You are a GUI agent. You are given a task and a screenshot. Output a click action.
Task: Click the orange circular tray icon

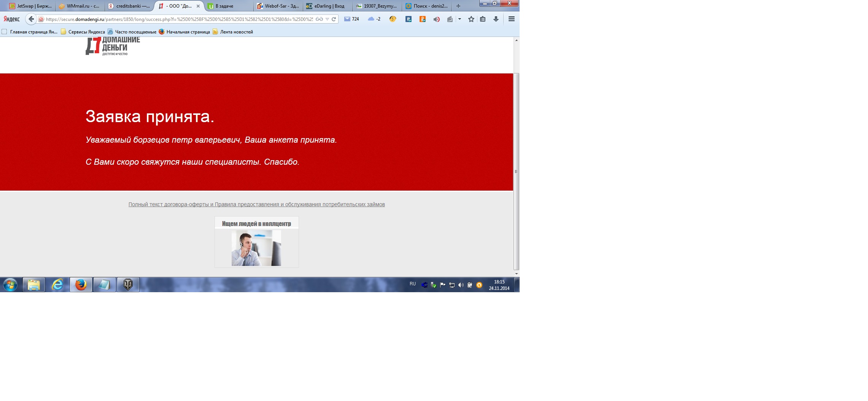[x=479, y=285]
